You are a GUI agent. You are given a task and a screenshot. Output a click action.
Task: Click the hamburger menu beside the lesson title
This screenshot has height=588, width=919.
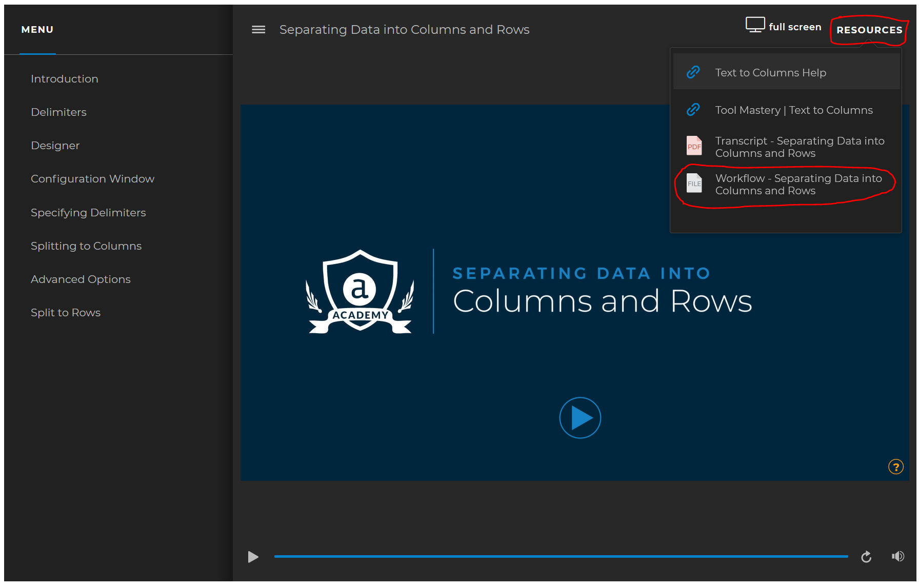pos(258,29)
